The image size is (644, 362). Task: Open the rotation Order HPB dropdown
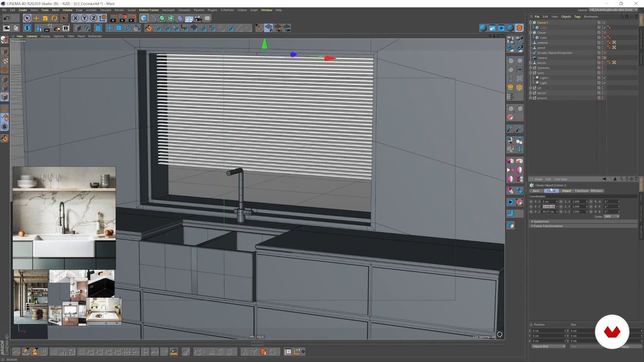point(611,217)
